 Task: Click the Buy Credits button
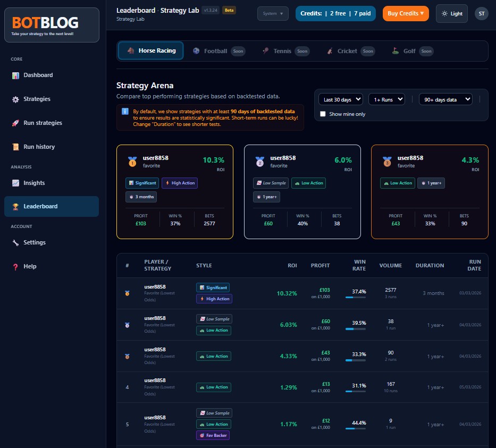point(405,13)
